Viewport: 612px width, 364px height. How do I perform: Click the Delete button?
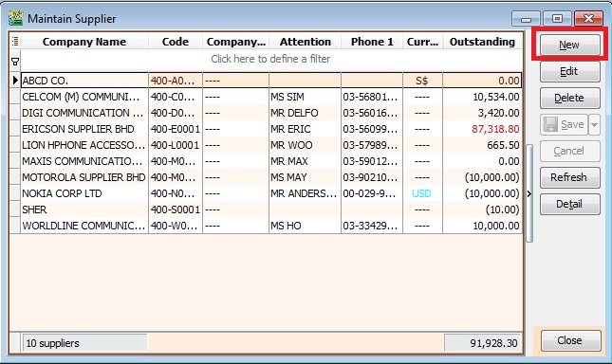tap(570, 98)
